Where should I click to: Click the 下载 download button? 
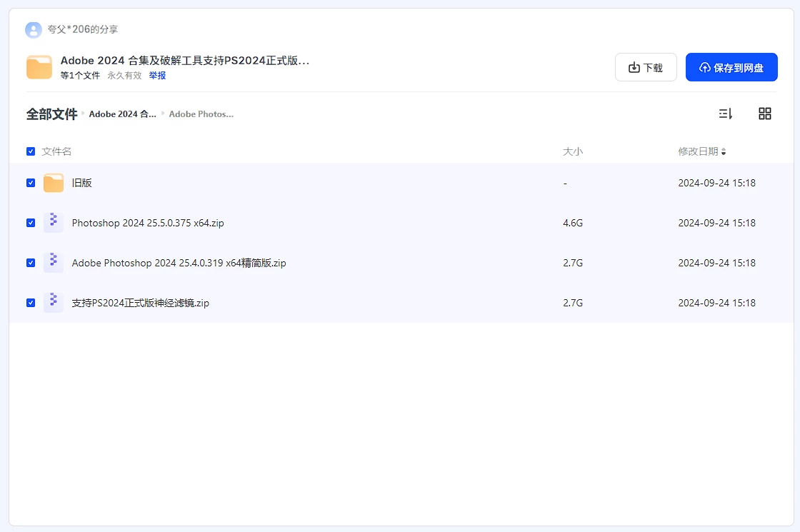(646, 67)
